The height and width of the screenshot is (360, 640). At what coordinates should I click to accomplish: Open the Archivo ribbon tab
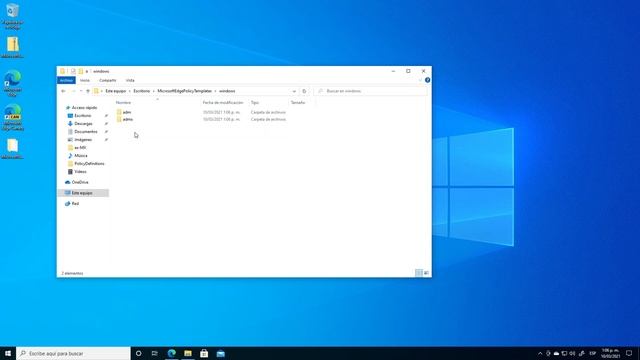pyautogui.click(x=66, y=80)
